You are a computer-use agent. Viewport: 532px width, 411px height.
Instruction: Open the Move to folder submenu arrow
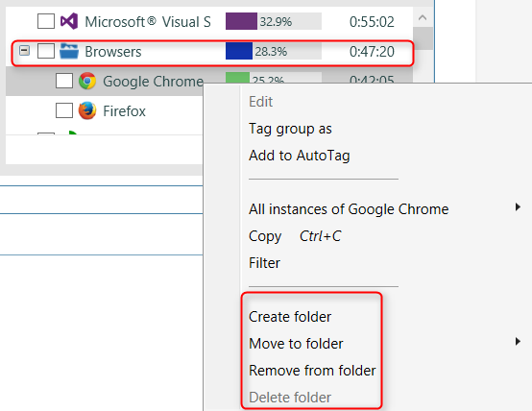[518, 341]
